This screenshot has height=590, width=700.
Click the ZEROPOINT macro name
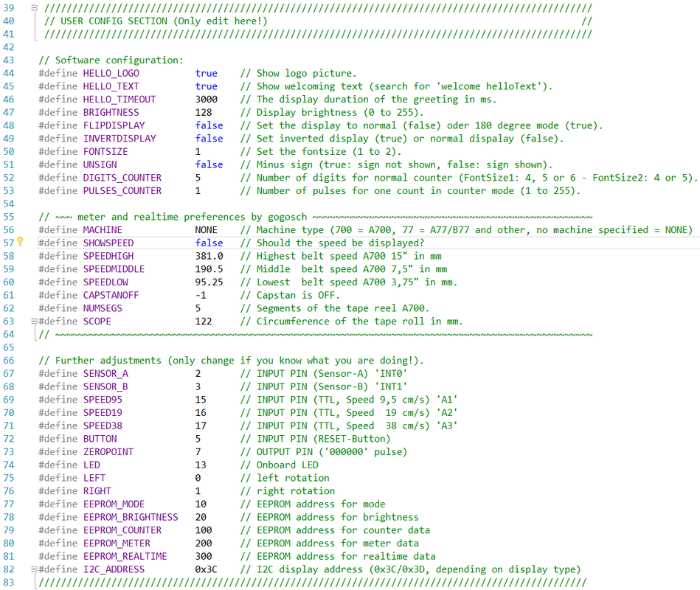(x=108, y=451)
